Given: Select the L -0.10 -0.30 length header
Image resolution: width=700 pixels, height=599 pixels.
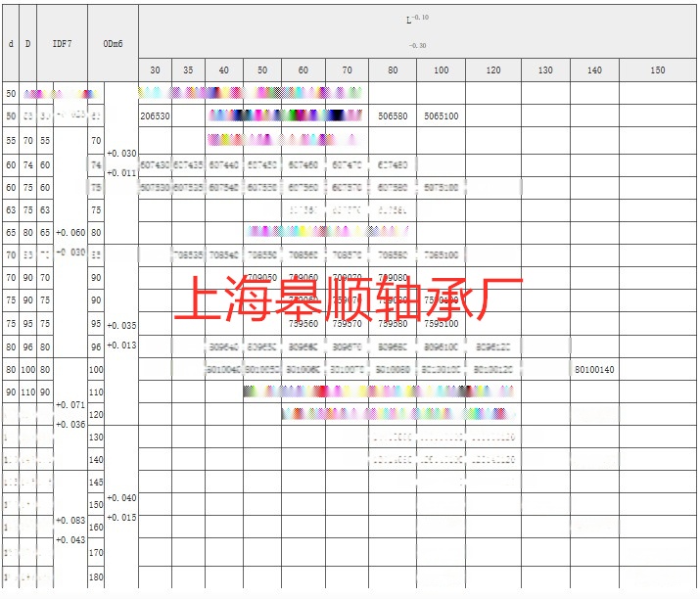Looking at the screenshot, I should 417,30.
